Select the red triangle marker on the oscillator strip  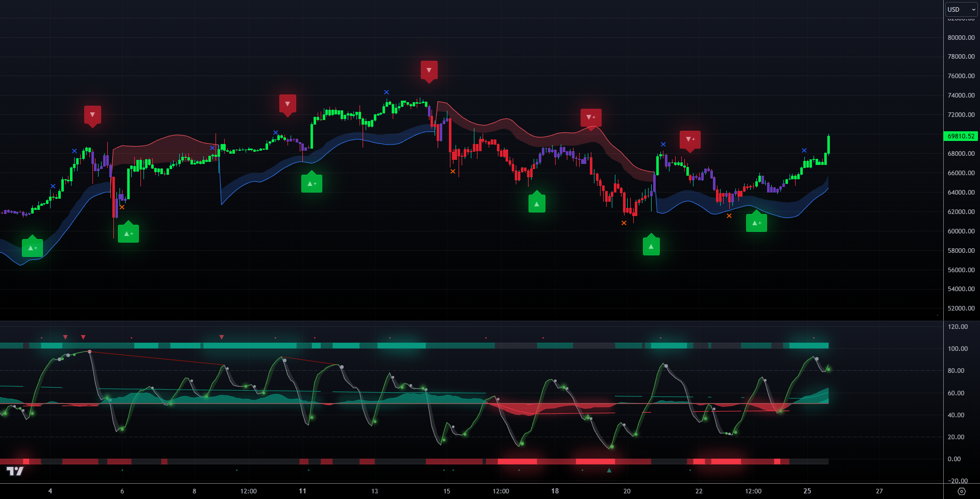coord(83,337)
